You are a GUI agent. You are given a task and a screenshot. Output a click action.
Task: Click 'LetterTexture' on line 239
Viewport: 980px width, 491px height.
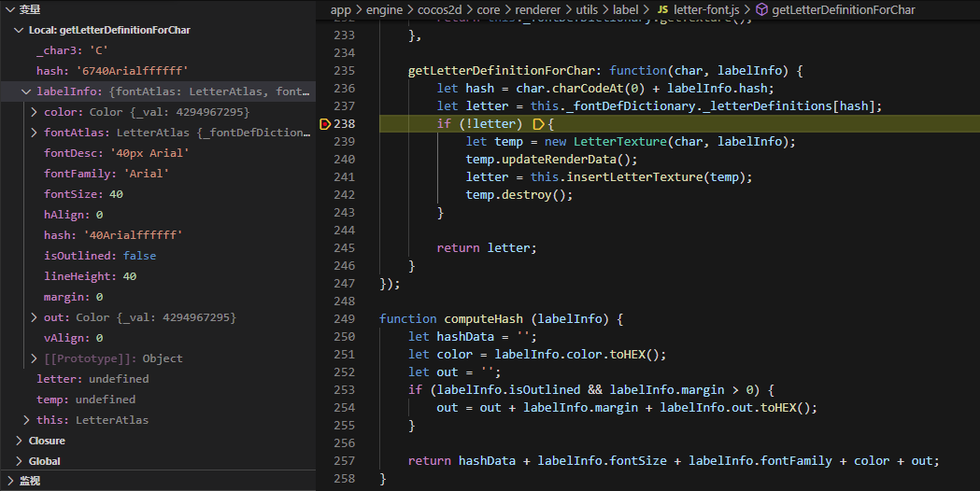click(x=620, y=142)
